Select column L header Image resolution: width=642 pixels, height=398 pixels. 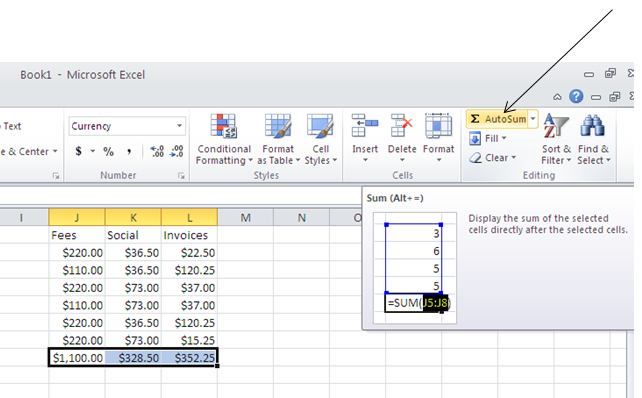(189, 217)
